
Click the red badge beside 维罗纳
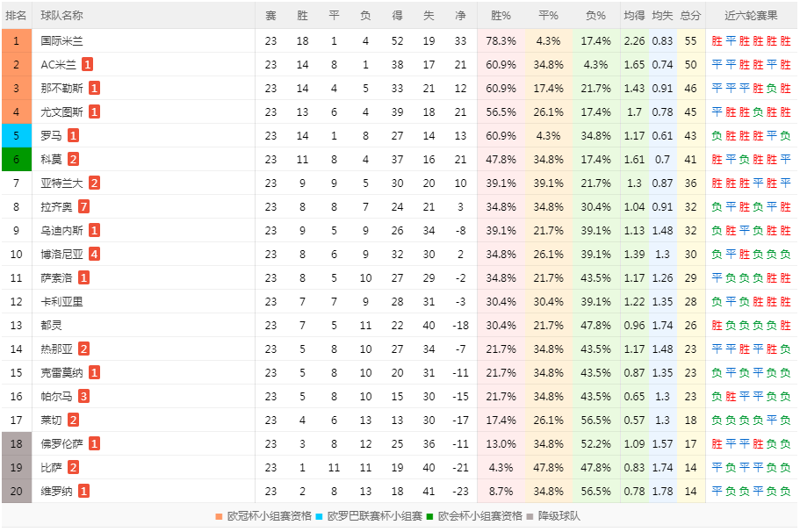[83, 491]
